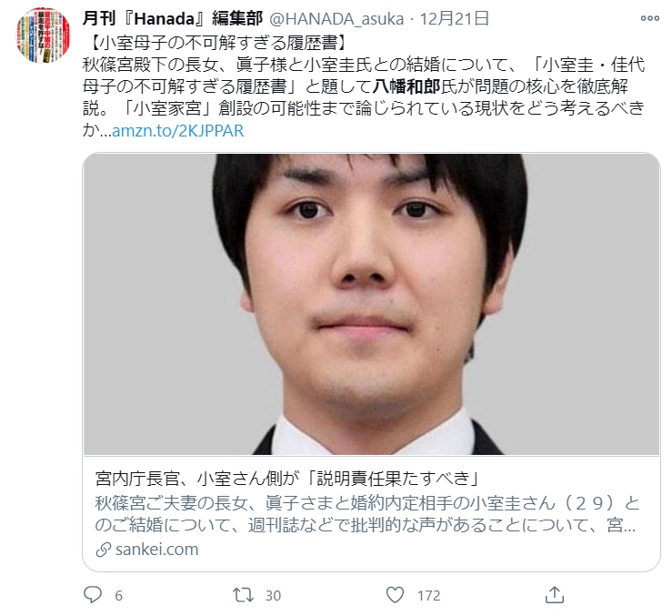Open the reply speech-bubble icon

point(93,595)
